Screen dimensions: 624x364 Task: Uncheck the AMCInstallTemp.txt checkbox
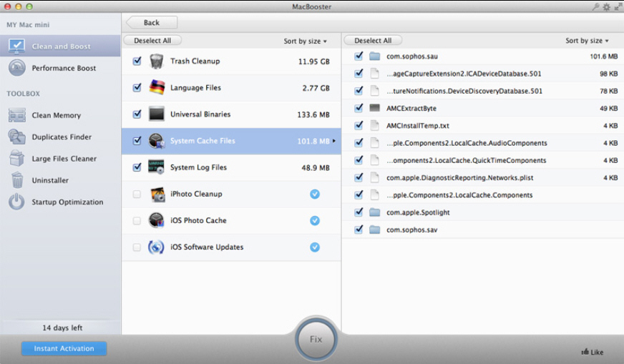[x=359, y=125]
